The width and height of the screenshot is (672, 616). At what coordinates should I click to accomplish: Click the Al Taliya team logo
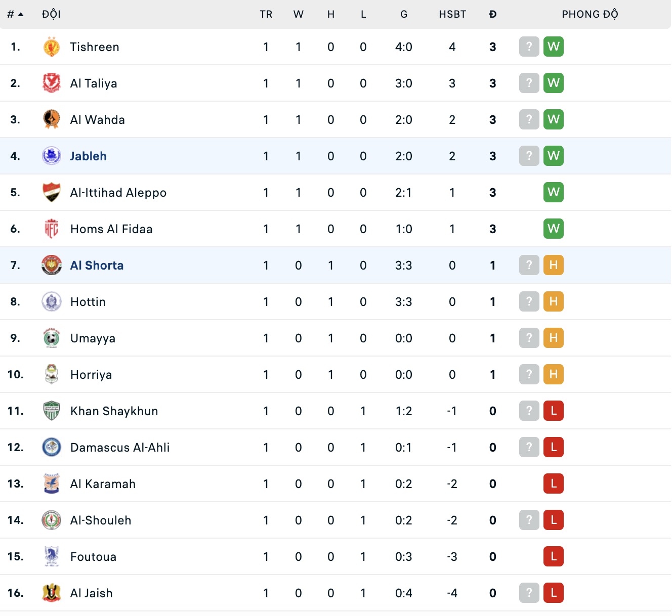pyautogui.click(x=51, y=83)
